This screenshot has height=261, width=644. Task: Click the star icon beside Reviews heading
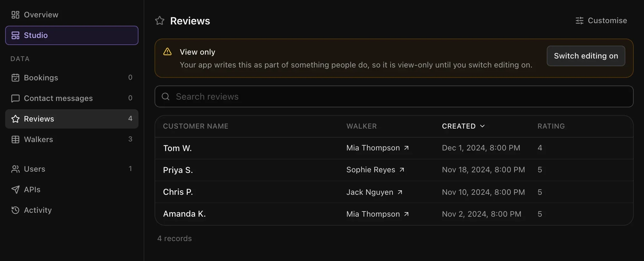pyautogui.click(x=160, y=21)
